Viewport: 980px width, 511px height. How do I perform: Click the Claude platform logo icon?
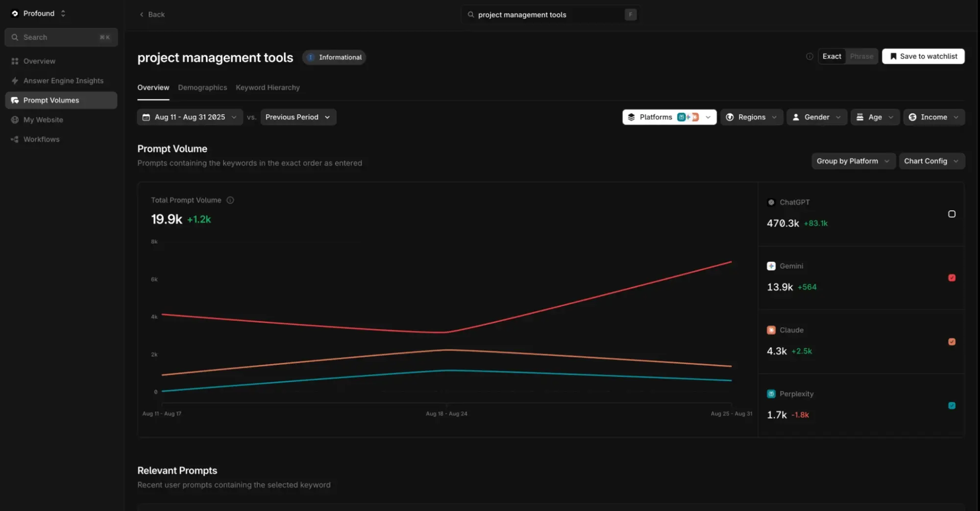coord(771,330)
